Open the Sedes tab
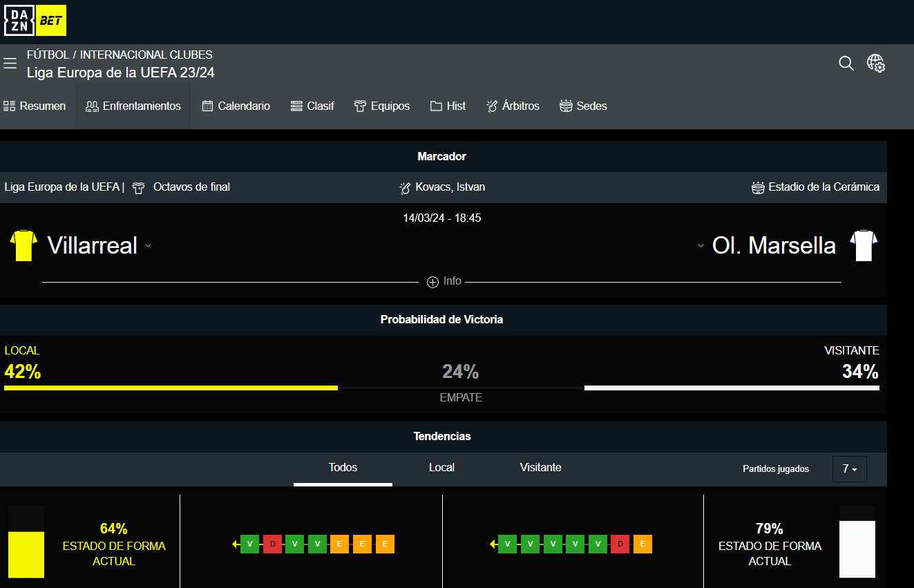The height and width of the screenshot is (588, 914). click(583, 106)
